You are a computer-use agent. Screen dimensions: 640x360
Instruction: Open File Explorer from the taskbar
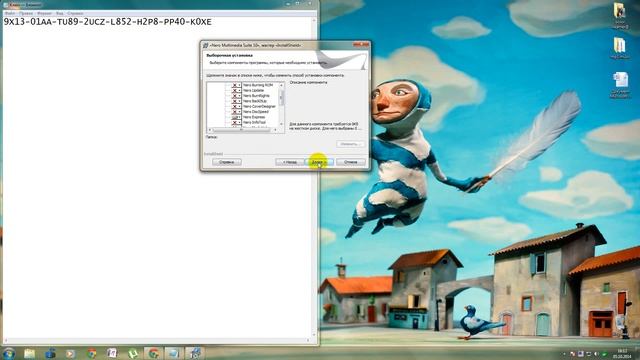pos(29,353)
